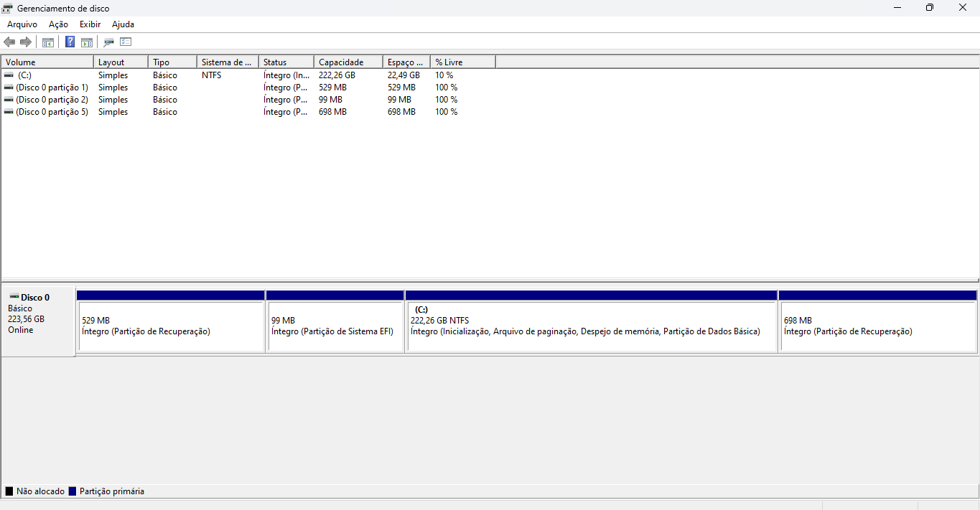Screen dimensions: 980x510
Task: Click the 10 % free cell
Action: [x=444, y=75]
